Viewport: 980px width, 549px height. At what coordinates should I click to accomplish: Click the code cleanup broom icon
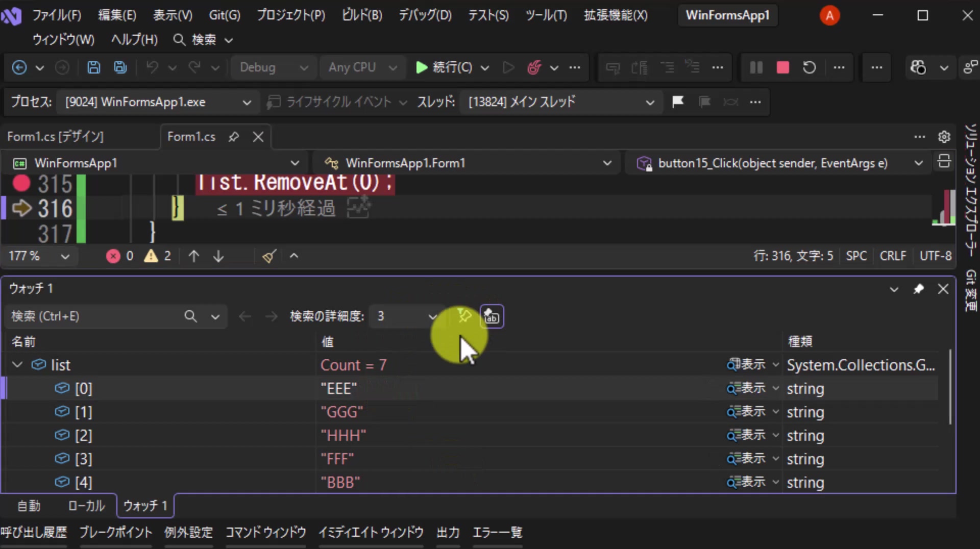tap(269, 256)
